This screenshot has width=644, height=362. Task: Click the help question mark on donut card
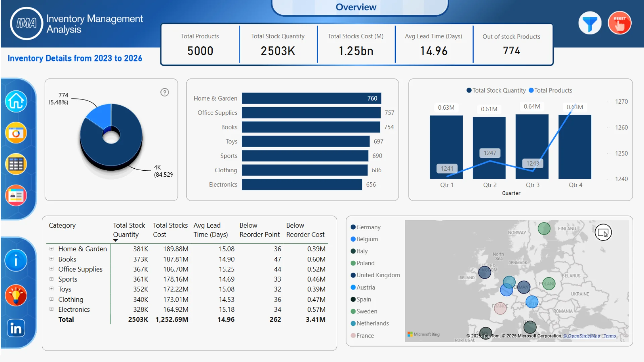coord(164,92)
